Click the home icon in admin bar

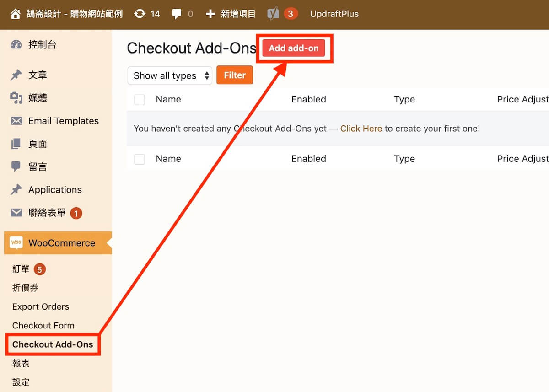point(15,14)
